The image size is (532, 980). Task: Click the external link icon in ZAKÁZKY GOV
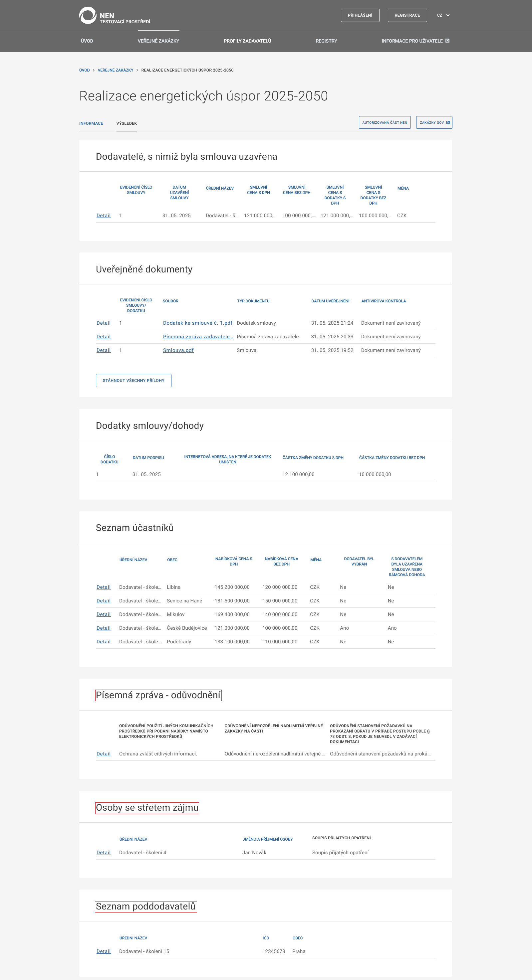coord(448,122)
